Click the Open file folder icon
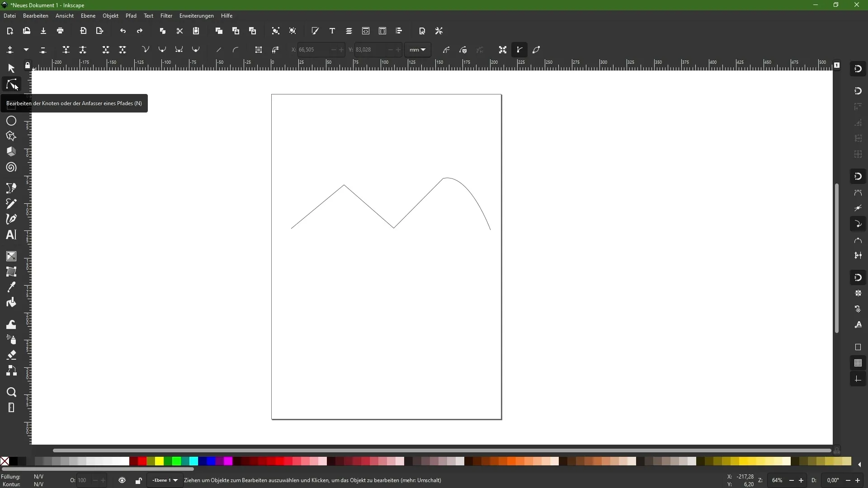Viewport: 868px width, 488px height. pos(27,31)
